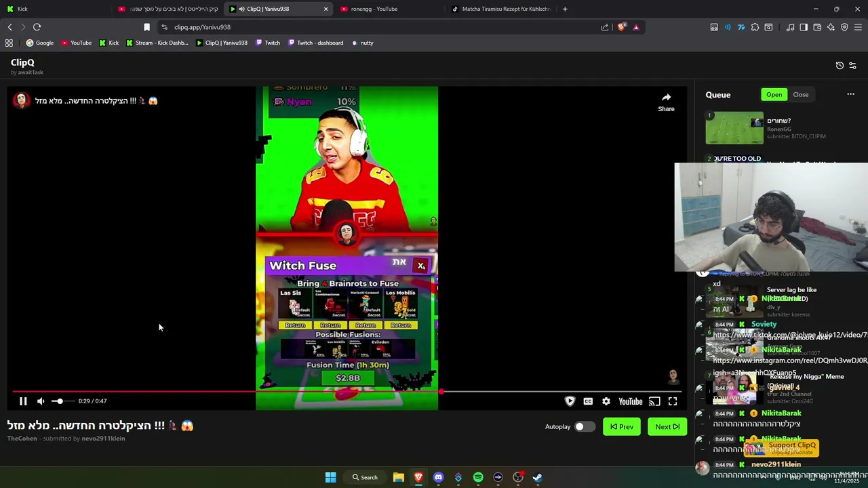The height and width of the screenshot is (488, 868).
Task: Open Stream - Kick Dashboard bookmark
Action: pyautogui.click(x=157, y=43)
